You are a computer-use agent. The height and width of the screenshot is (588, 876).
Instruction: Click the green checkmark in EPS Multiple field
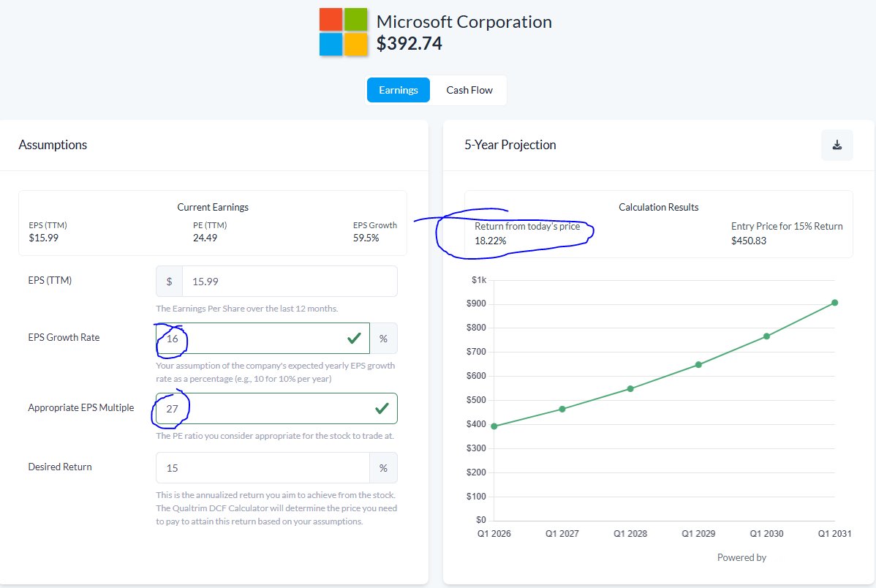pos(382,409)
